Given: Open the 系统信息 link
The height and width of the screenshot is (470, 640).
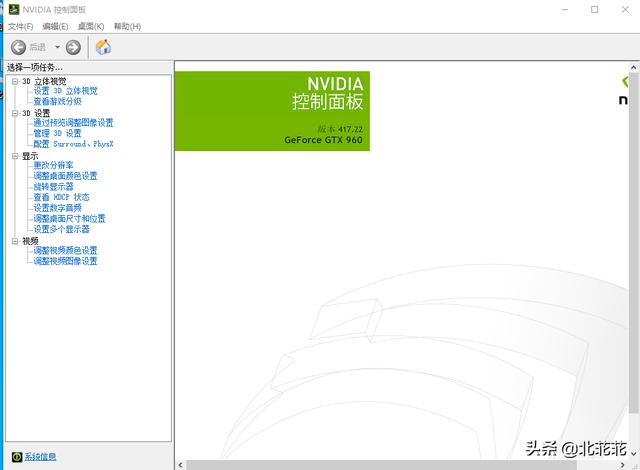Looking at the screenshot, I should pyautogui.click(x=40, y=457).
